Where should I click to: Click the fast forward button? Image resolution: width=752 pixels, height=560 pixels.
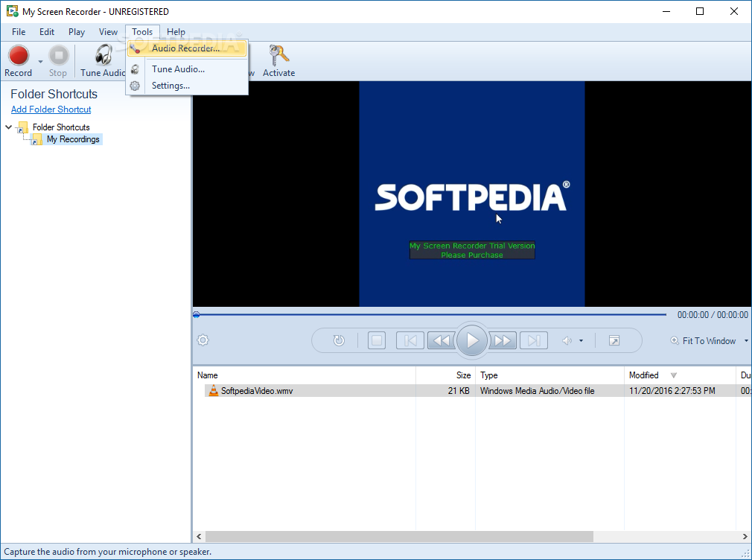[x=503, y=341]
